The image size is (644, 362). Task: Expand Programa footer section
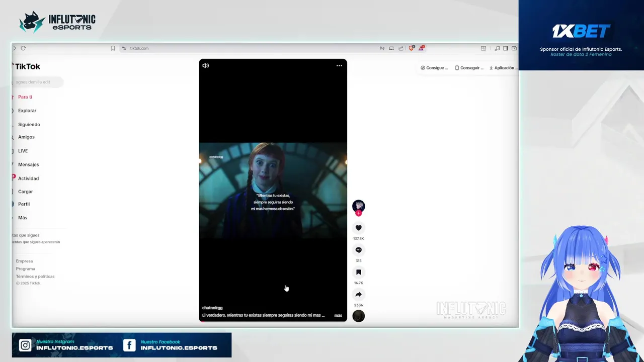pos(26,268)
